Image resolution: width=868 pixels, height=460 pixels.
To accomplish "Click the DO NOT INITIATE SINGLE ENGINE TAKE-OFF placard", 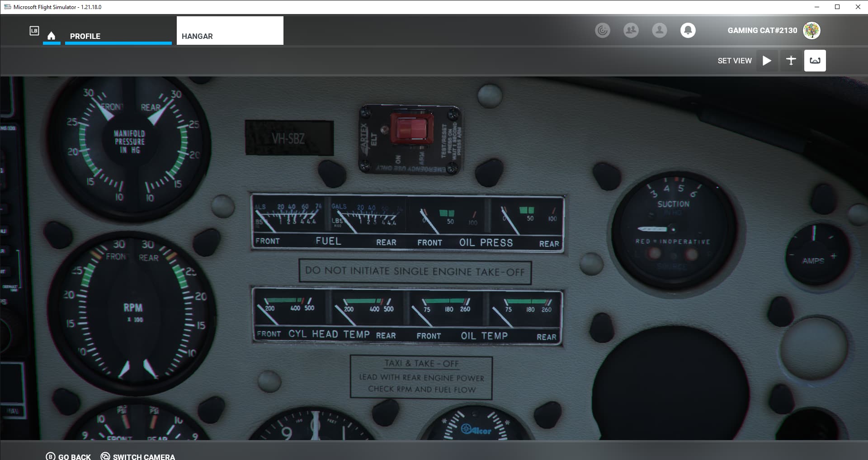I will click(x=415, y=271).
